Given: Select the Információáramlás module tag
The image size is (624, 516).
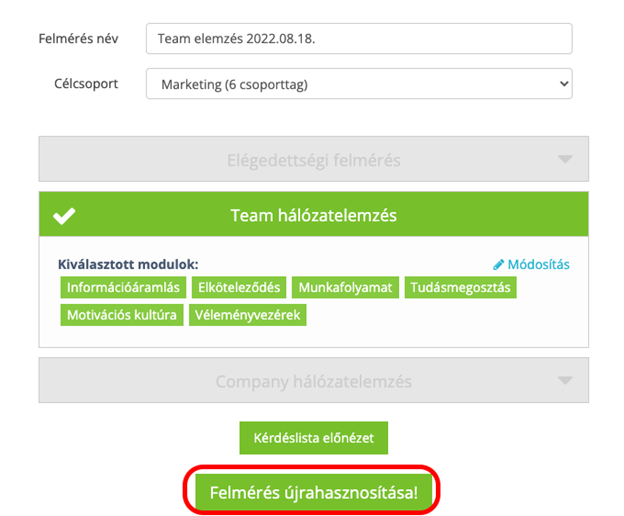Looking at the screenshot, I should click(124, 288).
